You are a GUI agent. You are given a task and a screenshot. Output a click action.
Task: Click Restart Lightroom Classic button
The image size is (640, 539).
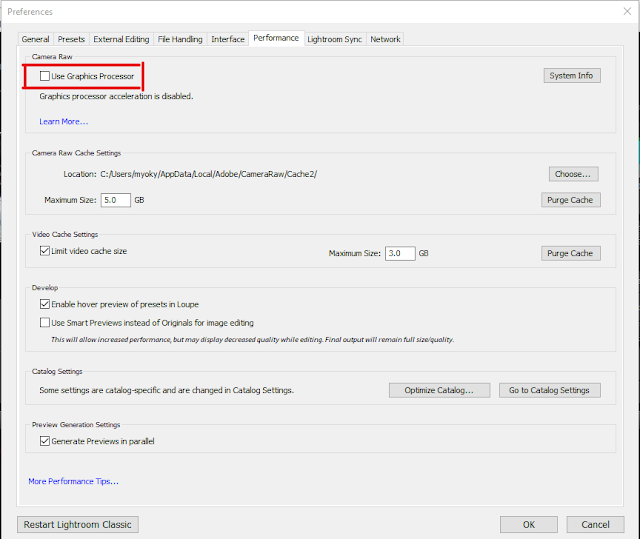coord(77,525)
